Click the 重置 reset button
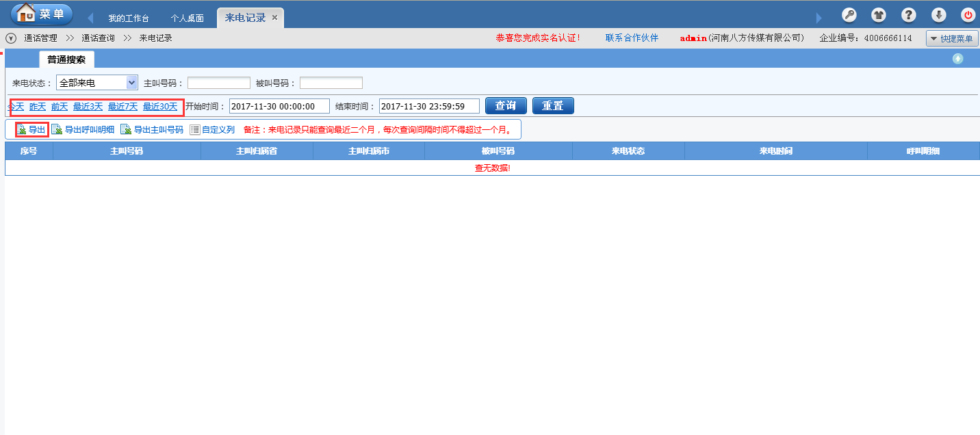980x435 pixels. [x=553, y=106]
